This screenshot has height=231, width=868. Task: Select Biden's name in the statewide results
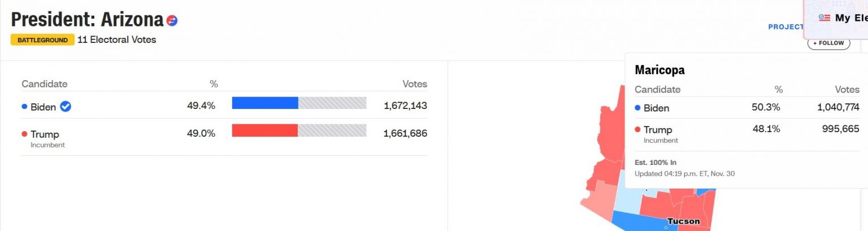(43, 107)
